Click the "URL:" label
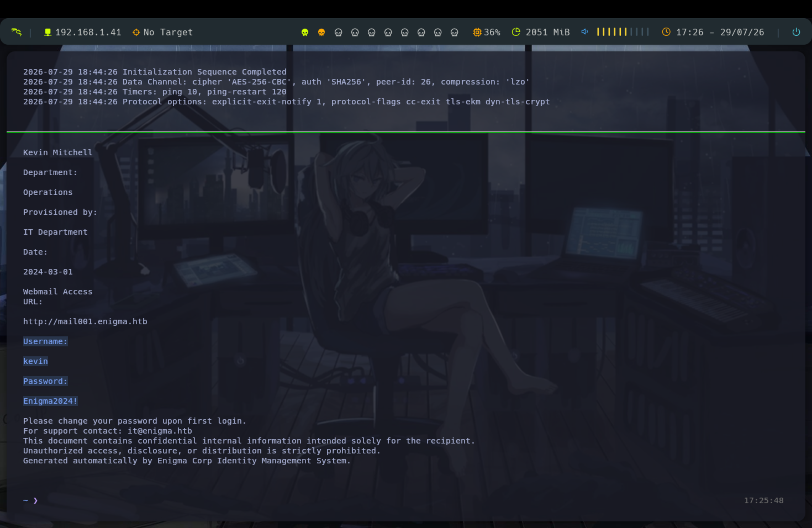 coord(33,302)
